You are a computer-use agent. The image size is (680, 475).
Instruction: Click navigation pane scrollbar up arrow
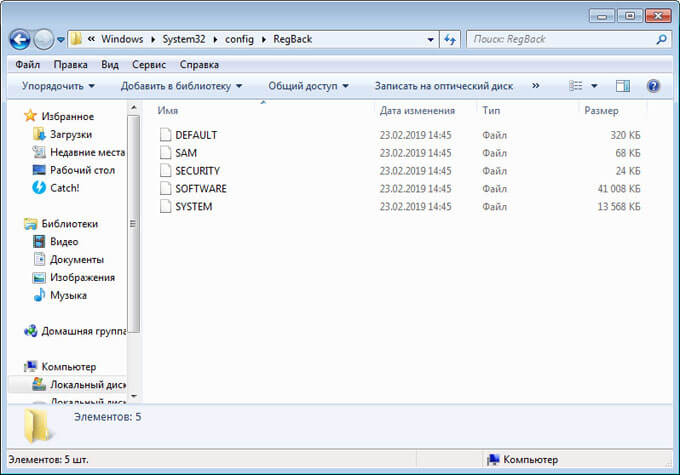coord(134,107)
